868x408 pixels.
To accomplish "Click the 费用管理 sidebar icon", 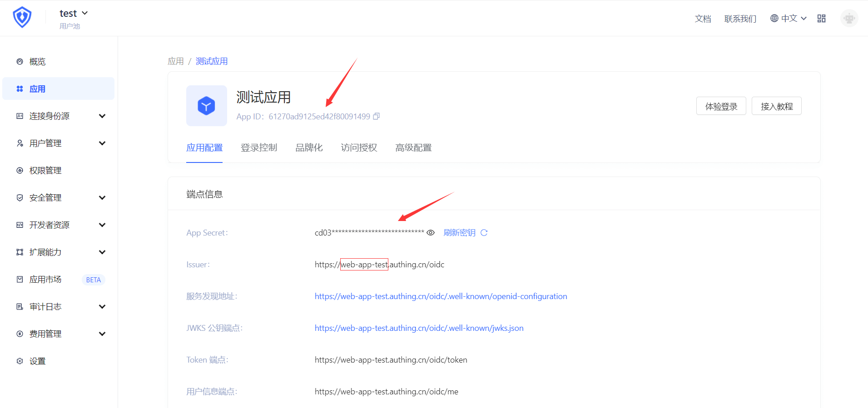I will click(20, 334).
